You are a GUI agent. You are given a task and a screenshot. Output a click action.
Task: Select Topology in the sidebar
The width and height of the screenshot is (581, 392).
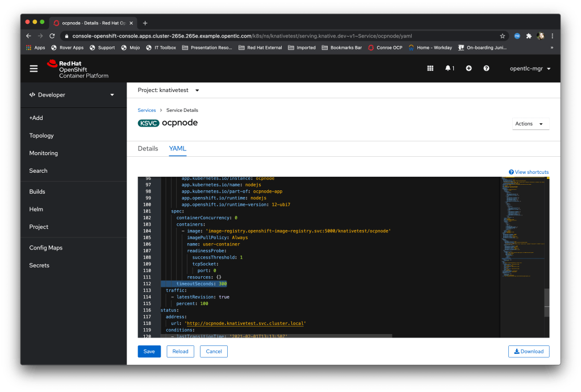[41, 136]
